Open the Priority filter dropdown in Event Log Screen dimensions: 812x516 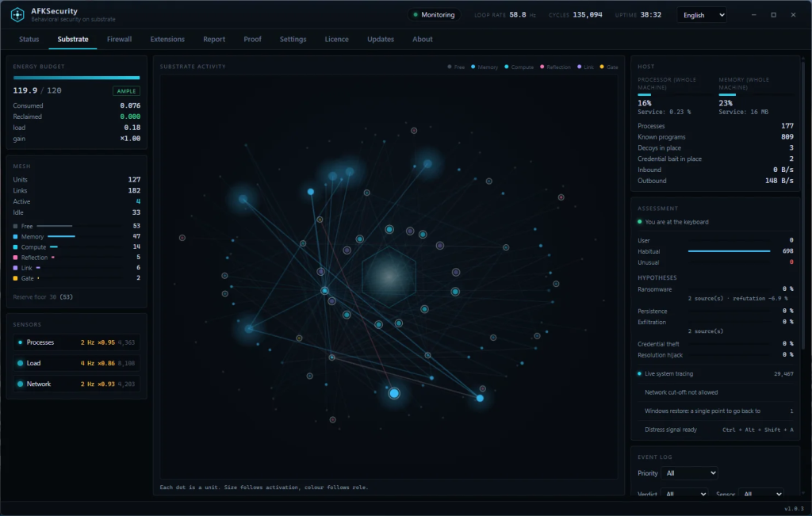690,473
